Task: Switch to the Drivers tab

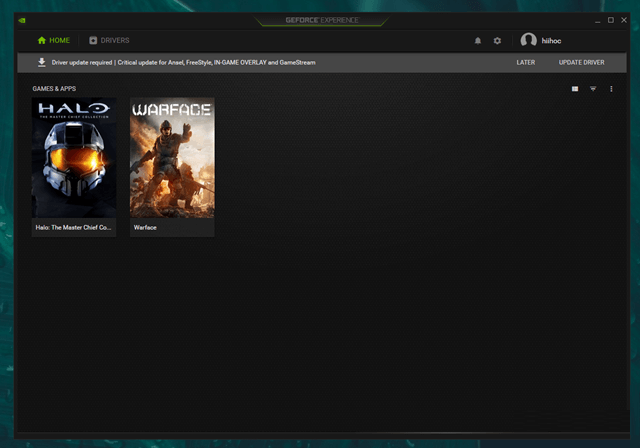Action: pos(109,40)
